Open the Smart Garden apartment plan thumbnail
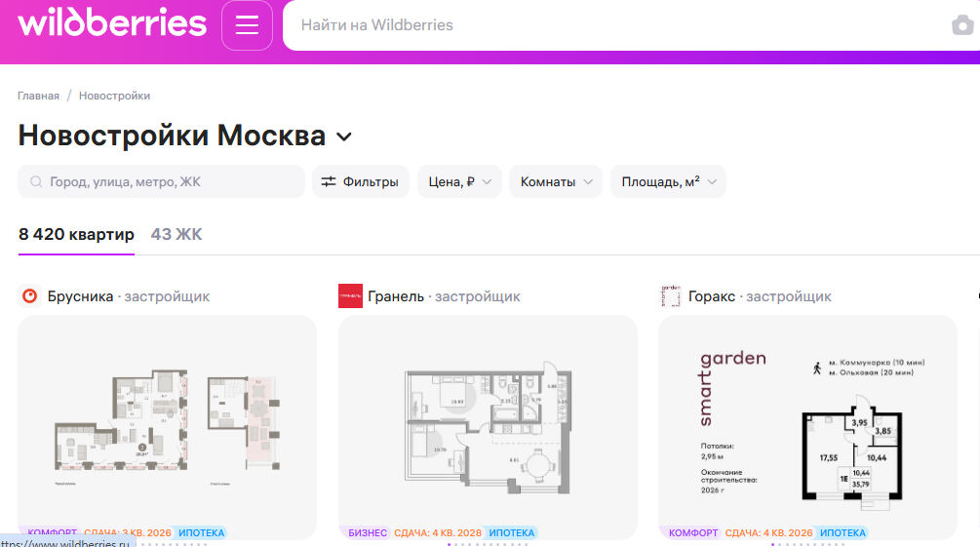Image resolution: width=980 pixels, height=547 pixels. [x=807, y=426]
